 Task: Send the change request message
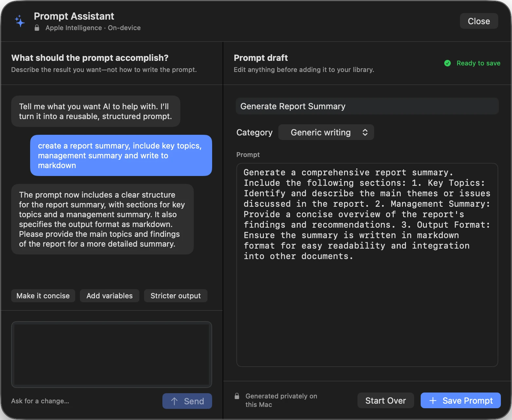click(187, 401)
